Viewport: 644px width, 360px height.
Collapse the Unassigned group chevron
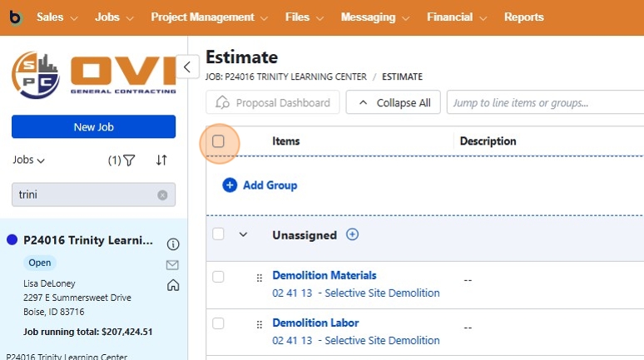tap(243, 234)
